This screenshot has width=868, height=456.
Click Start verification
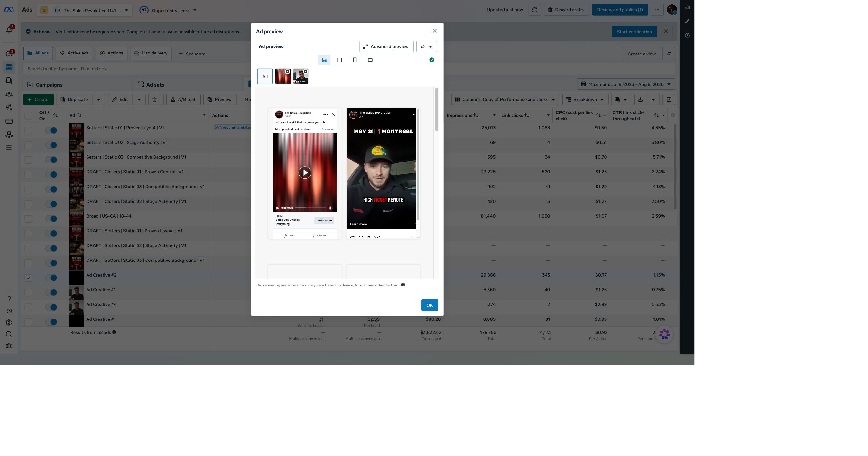[634, 32]
